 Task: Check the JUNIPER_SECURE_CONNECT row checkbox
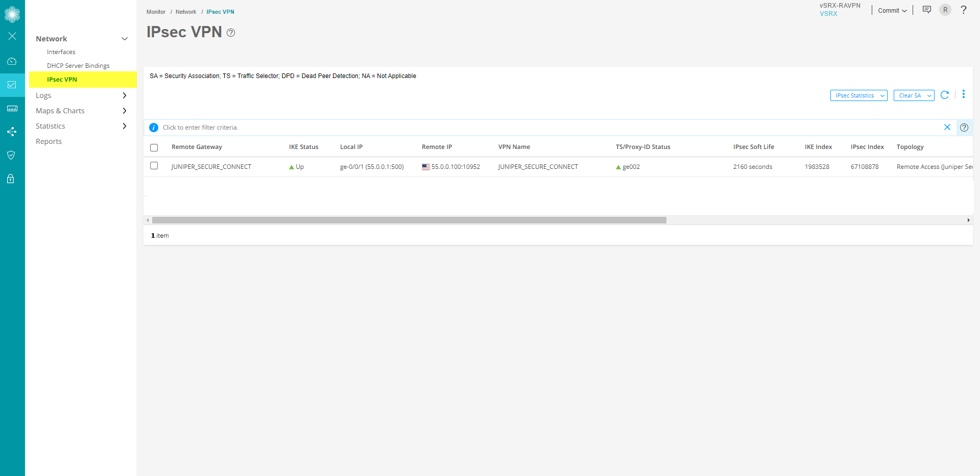click(x=154, y=166)
